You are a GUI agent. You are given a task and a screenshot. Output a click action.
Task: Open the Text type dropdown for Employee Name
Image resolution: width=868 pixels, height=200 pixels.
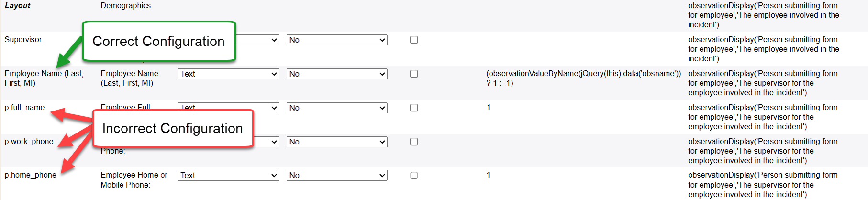click(x=228, y=74)
